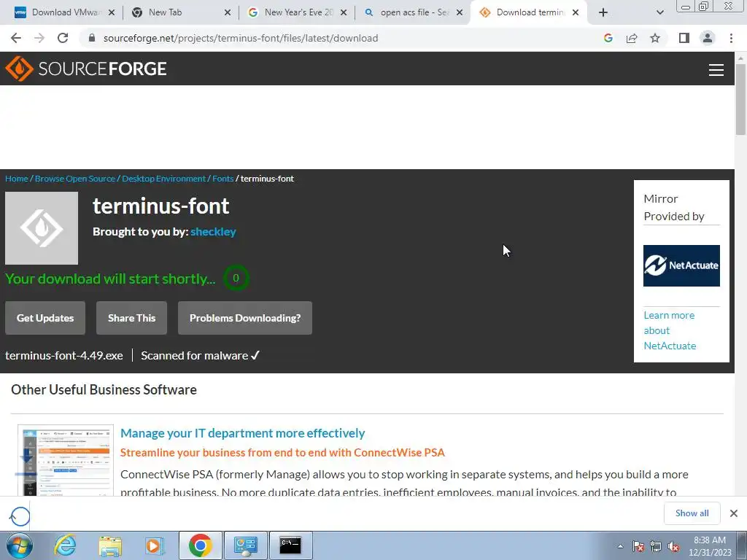The width and height of the screenshot is (747, 560).
Task: Click the share page icon
Action: tap(632, 38)
